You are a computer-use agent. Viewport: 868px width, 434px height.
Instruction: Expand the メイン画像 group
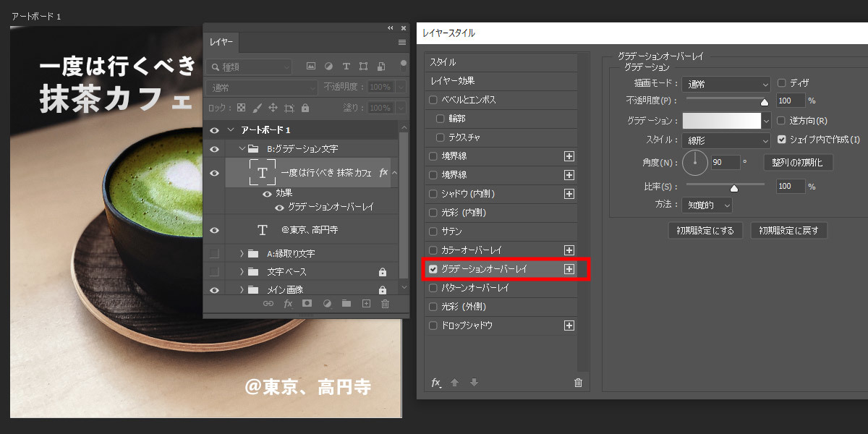point(242,289)
